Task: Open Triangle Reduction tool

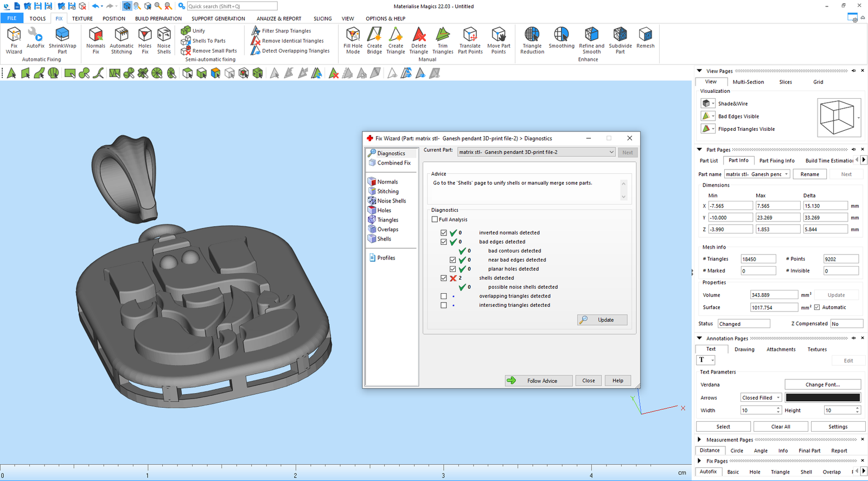Action: (x=532, y=40)
